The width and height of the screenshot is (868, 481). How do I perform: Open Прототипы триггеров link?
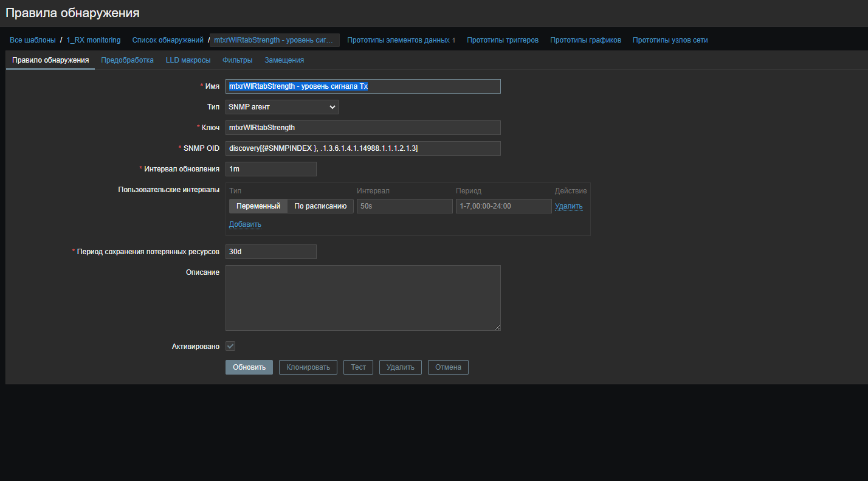pyautogui.click(x=502, y=40)
